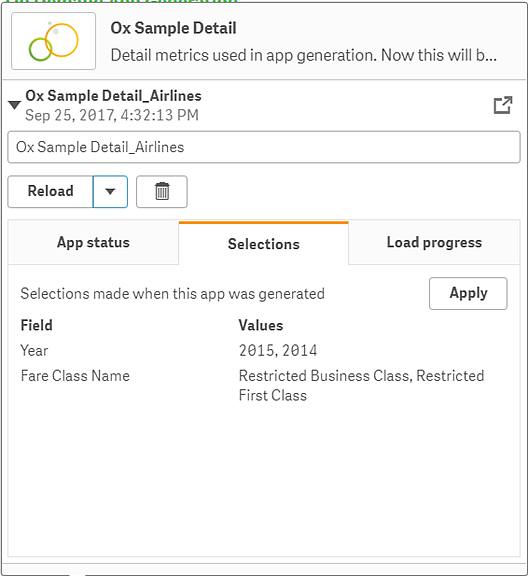Open the Load progress tab
This screenshot has width=528, height=576.
click(x=434, y=242)
